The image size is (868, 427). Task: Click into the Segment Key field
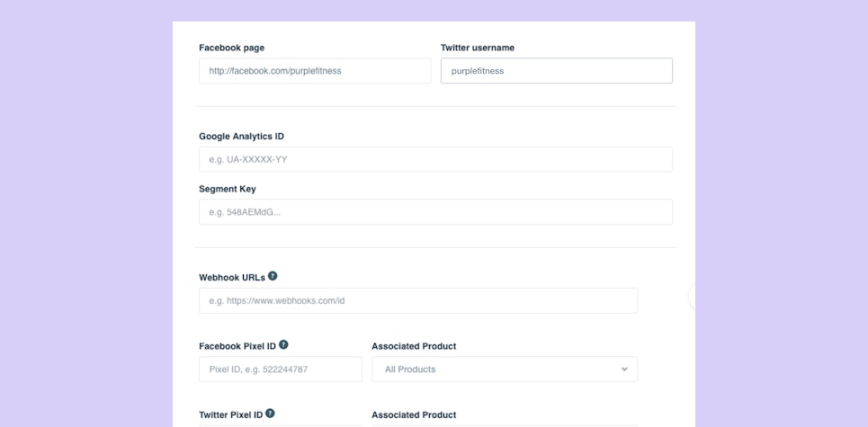(x=435, y=212)
